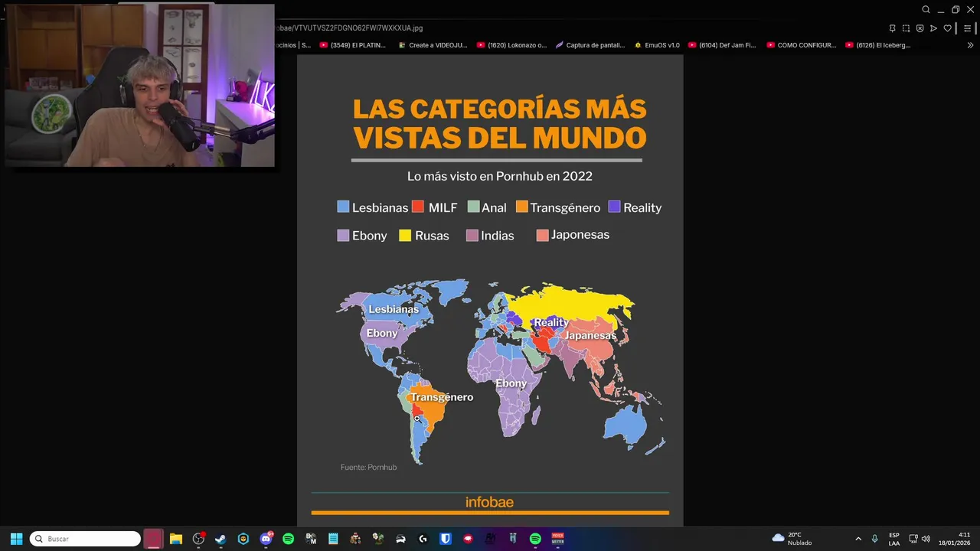Open Logitech G HUB from taskbar
980x551 pixels.
tap(423, 539)
